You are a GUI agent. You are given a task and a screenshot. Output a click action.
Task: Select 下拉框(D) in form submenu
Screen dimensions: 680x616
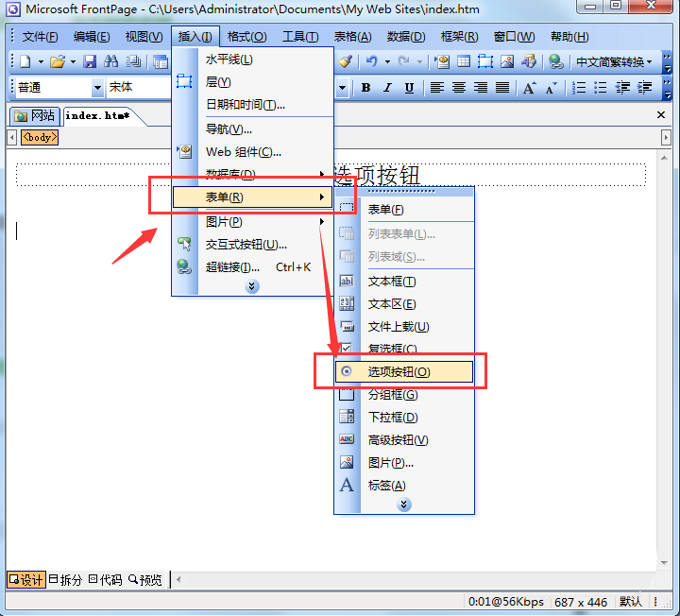404,418
